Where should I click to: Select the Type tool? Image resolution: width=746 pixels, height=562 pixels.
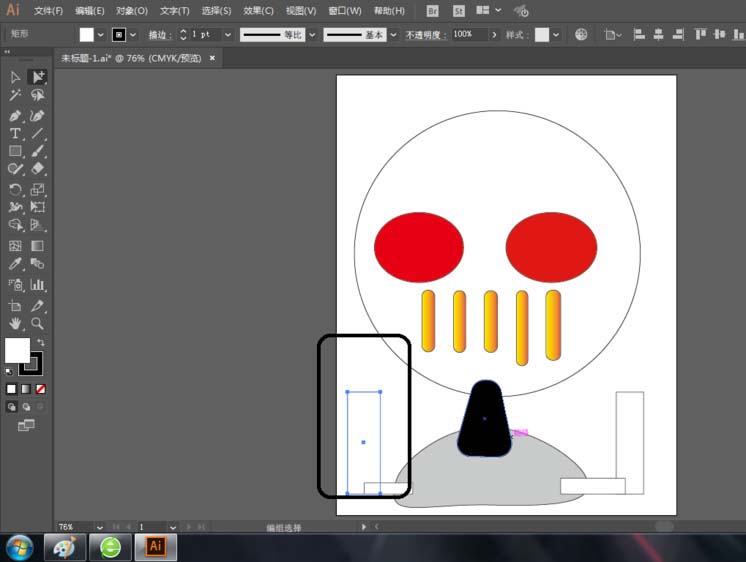15,133
